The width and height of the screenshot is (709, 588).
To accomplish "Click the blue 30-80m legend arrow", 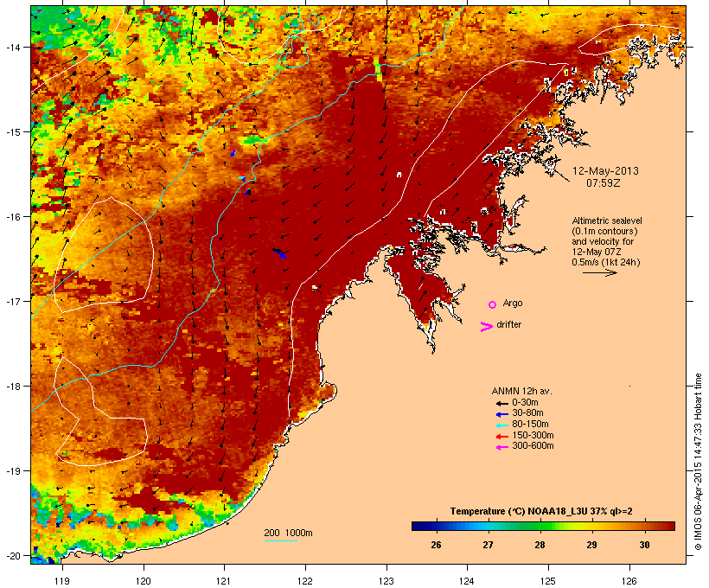I will (502, 414).
